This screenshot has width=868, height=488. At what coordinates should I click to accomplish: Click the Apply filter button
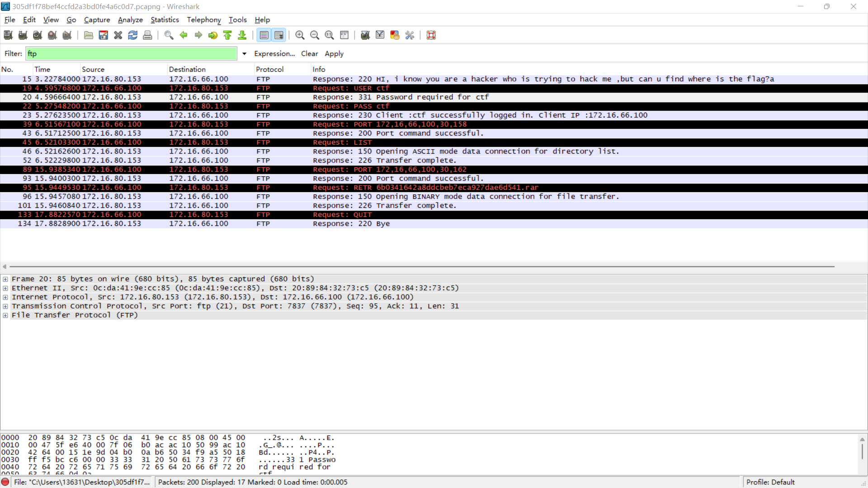334,54
